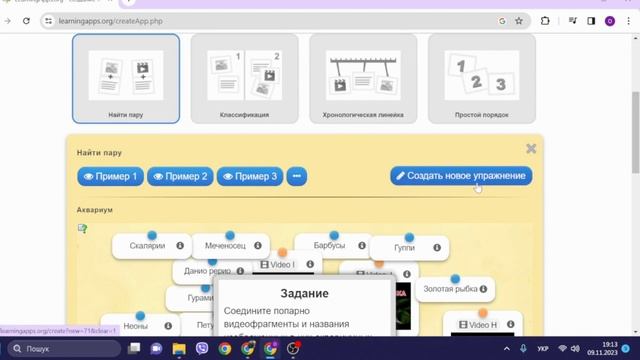
Task: Switch УКР keyboard language
Action: [x=542, y=349]
